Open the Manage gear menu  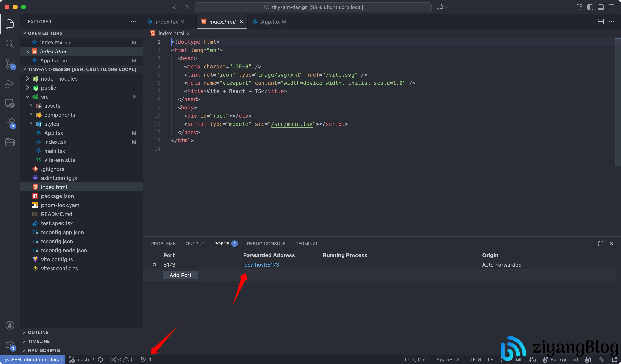10,345
